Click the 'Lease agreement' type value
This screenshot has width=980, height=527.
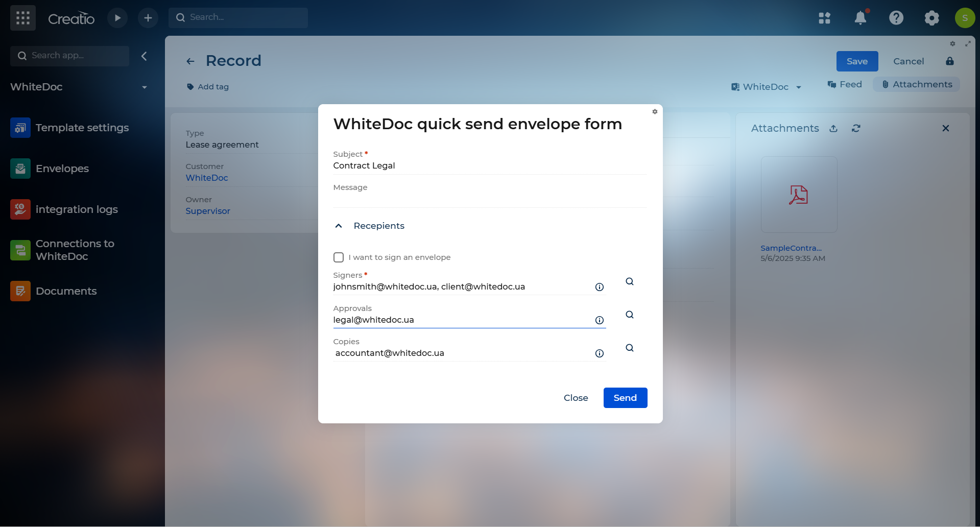[222, 145]
